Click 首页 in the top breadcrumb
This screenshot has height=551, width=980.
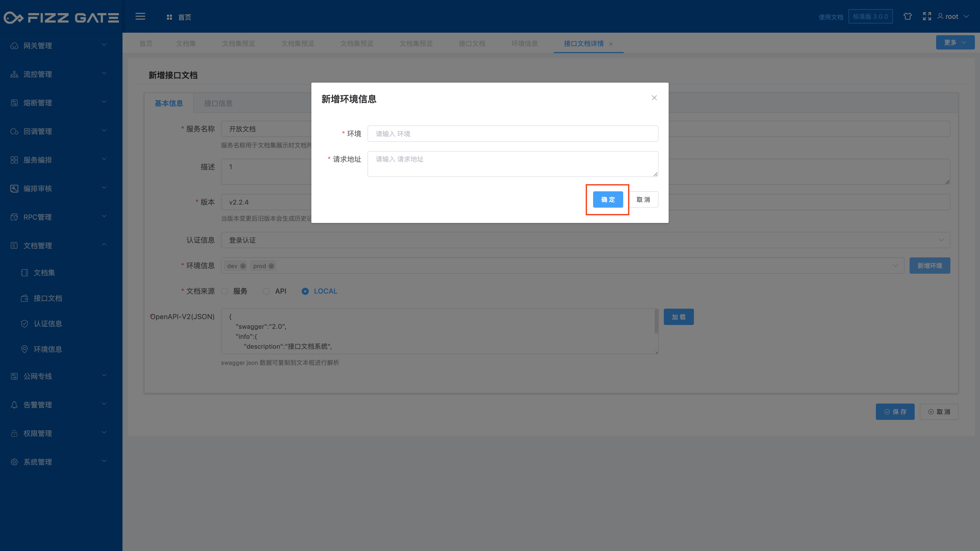click(x=185, y=17)
